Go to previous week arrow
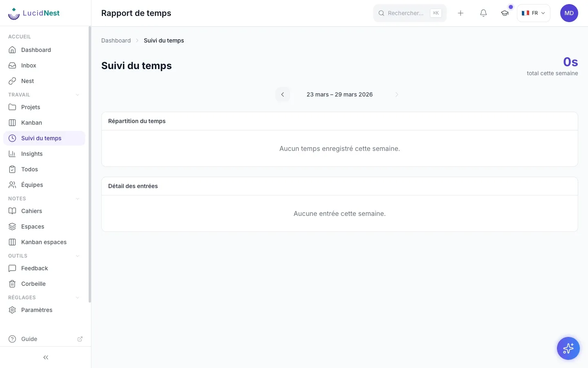 tap(283, 94)
